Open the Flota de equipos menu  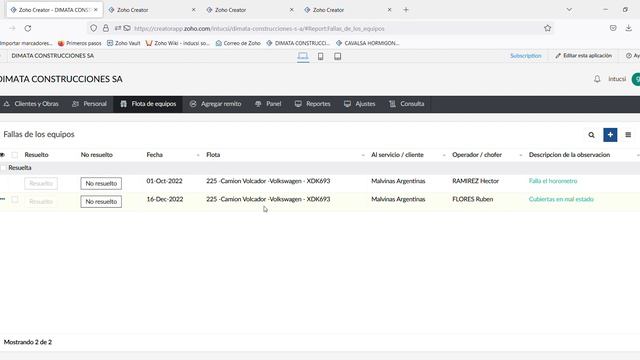point(148,104)
